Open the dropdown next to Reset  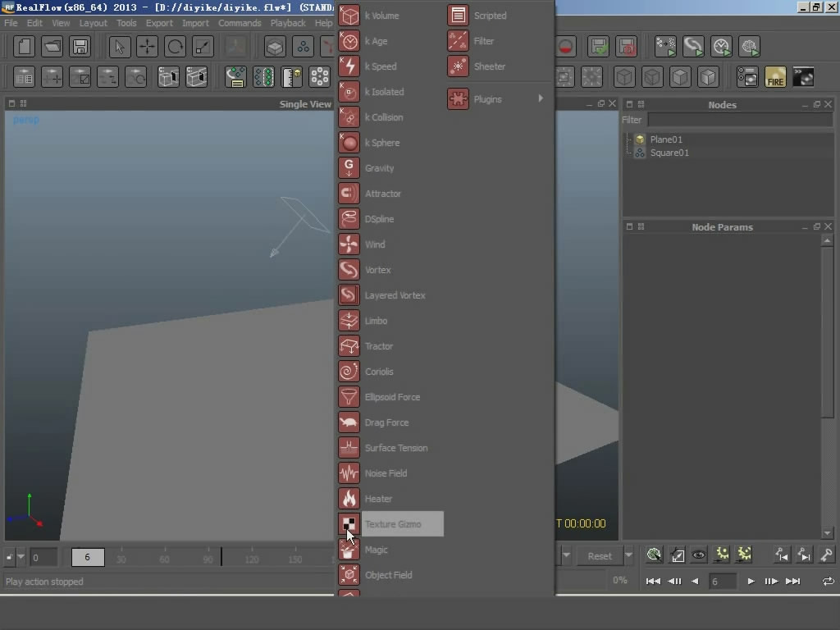coord(629,556)
